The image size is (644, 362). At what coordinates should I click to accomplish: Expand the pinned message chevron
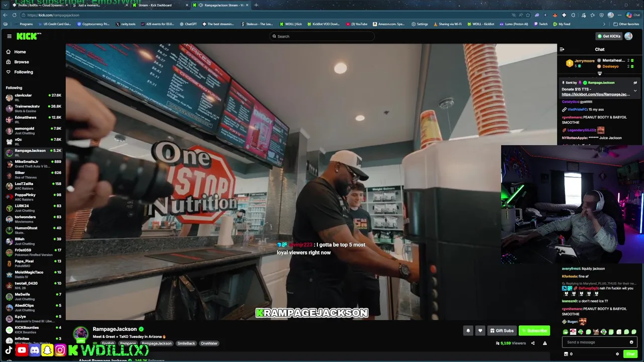(635, 91)
